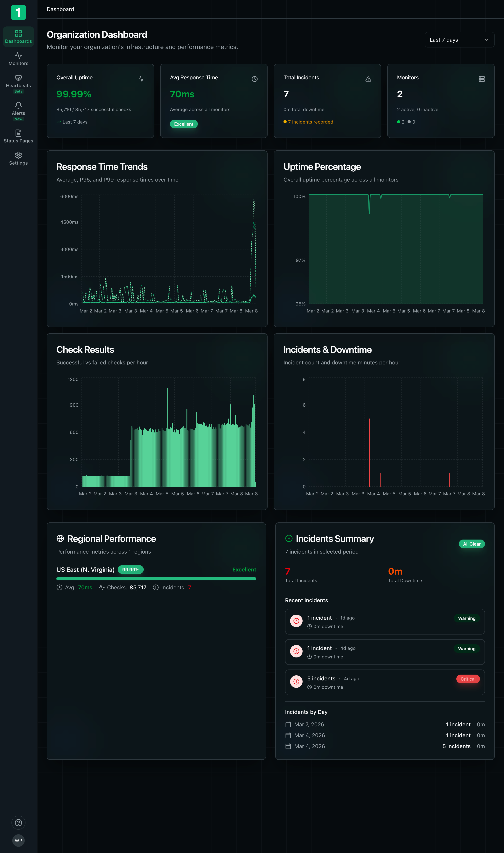Click the clock icon on Avg Response Time card
The width and height of the screenshot is (504, 853).
(x=255, y=79)
